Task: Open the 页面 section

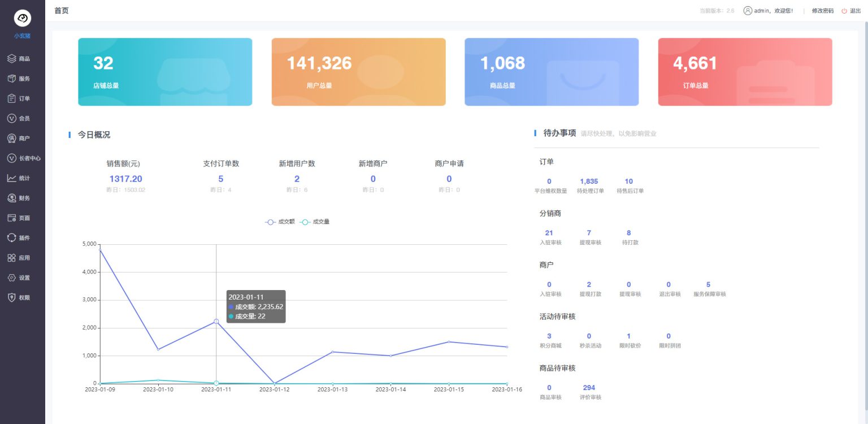Action: (23, 217)
